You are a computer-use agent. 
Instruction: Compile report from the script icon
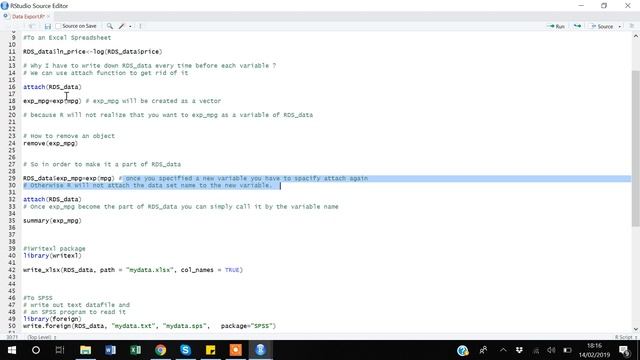point(140,26)
